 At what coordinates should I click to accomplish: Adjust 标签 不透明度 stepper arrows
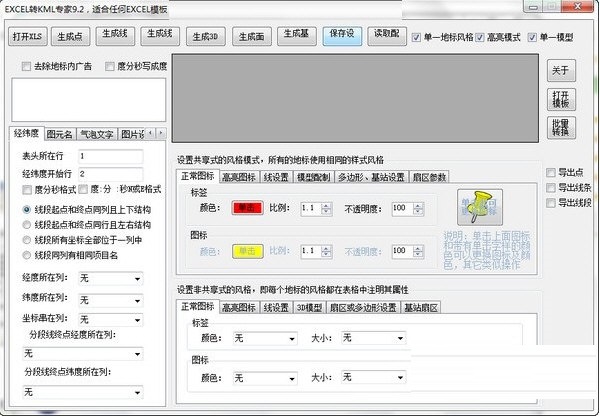(418, 209)
